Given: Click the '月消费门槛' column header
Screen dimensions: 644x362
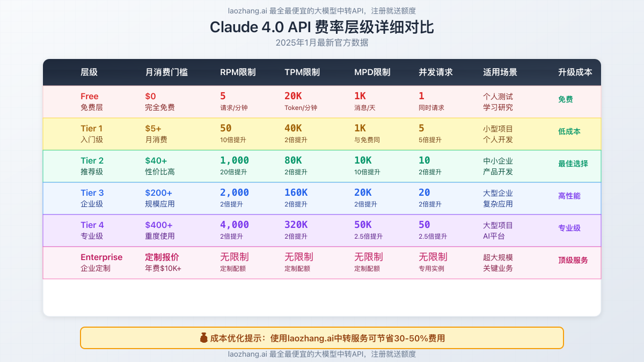Looking at the screenshot, I should tap(166, 72).
